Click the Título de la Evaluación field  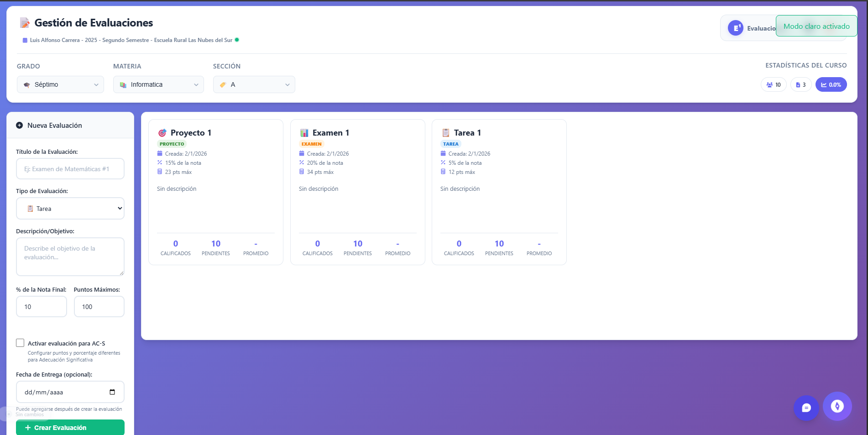(x=70, y=169)
